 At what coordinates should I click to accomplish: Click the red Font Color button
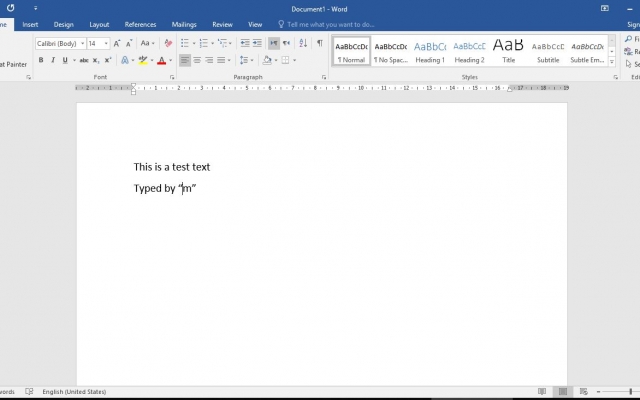[x=162, y=60]
